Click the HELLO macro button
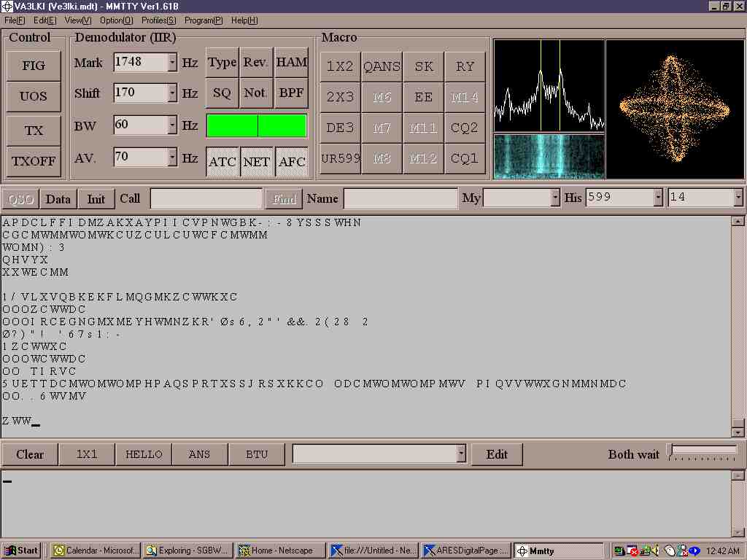Viewport: 747px width, 560px height. tap(144, 454)
